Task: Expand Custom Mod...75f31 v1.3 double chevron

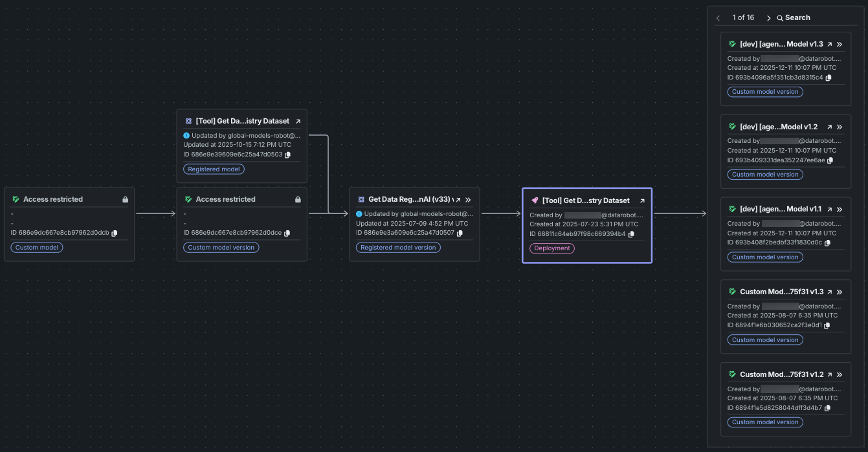Action: click(840, 292)
